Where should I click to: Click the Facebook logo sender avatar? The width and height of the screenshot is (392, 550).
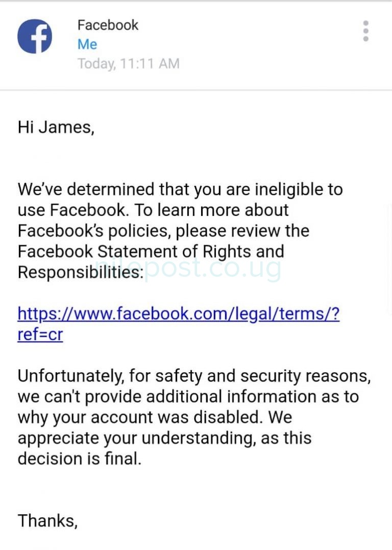coord(35,36)
